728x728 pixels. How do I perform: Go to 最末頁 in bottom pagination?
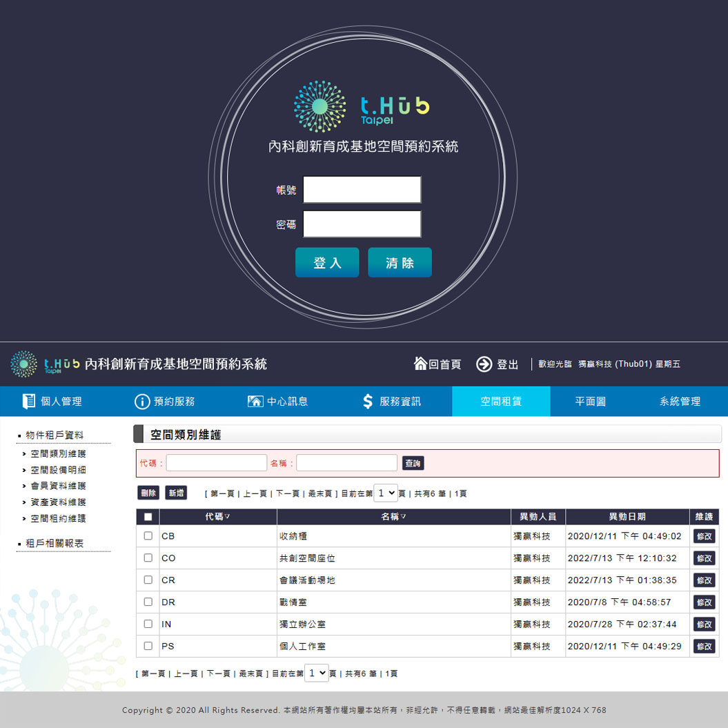[x=250, y=673]
